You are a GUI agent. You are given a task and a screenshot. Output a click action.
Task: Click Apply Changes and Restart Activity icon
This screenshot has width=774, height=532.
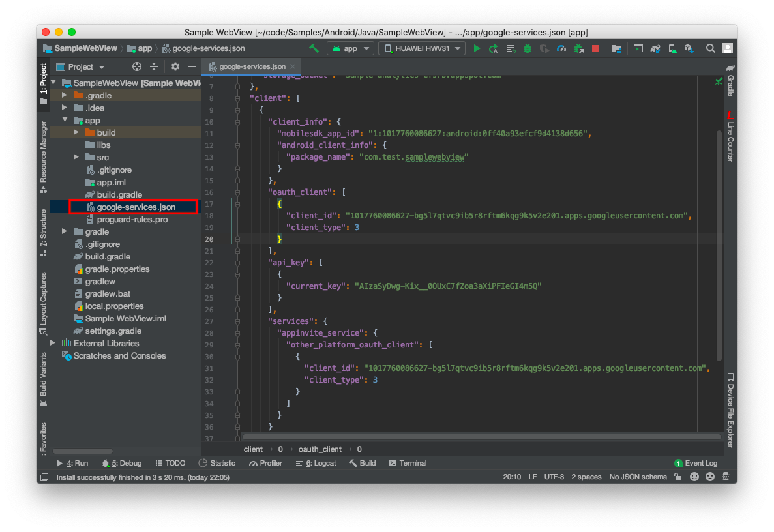(x=493, y=48)
